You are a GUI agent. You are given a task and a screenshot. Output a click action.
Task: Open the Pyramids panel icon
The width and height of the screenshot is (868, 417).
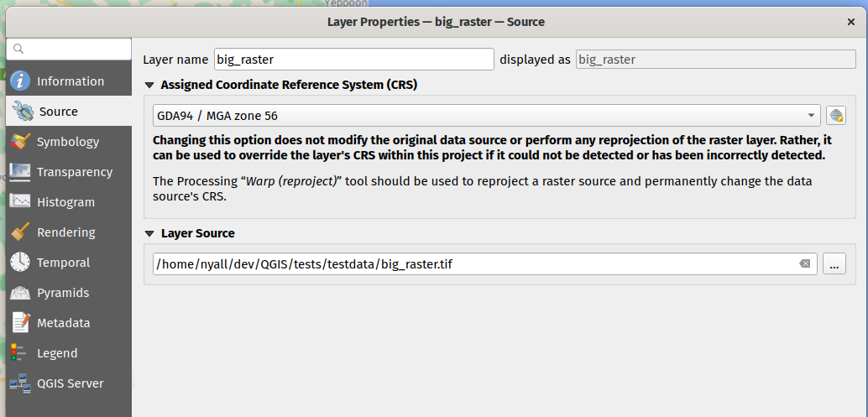(21, 293)
